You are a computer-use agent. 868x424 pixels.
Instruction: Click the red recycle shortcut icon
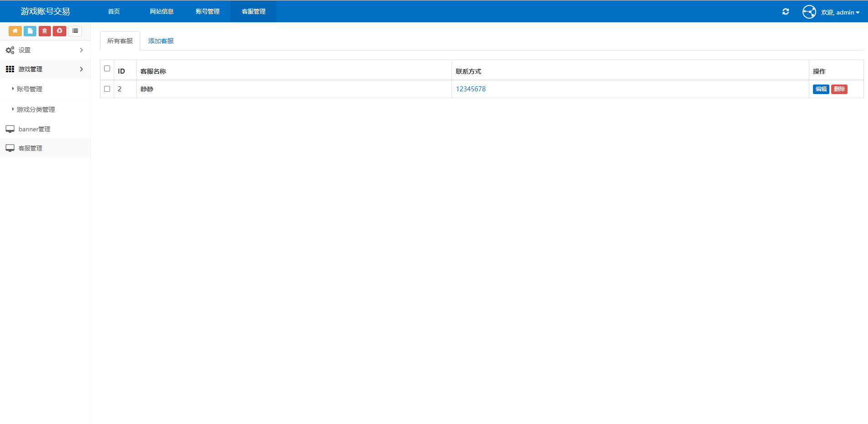tap(60, 31)
